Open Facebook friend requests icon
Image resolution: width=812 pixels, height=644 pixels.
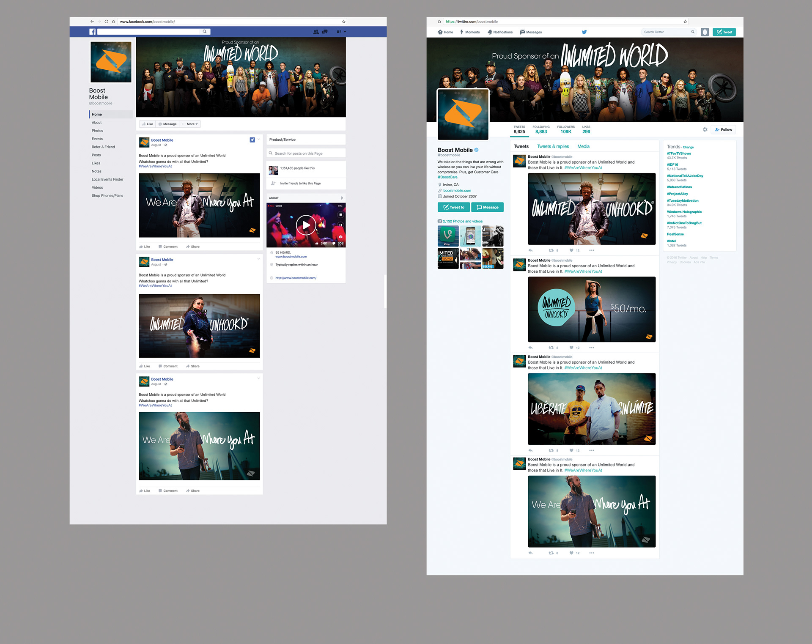[x=316, y=32]
